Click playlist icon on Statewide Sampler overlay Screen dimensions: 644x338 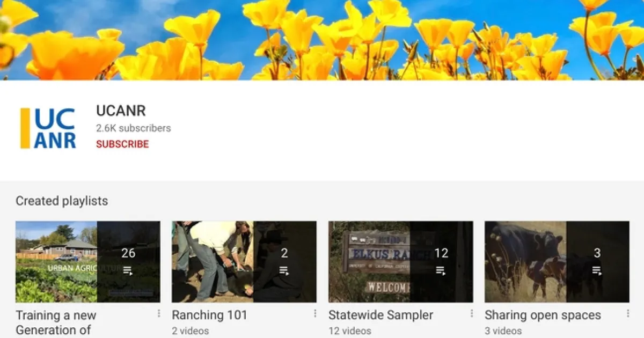[441, 271]
